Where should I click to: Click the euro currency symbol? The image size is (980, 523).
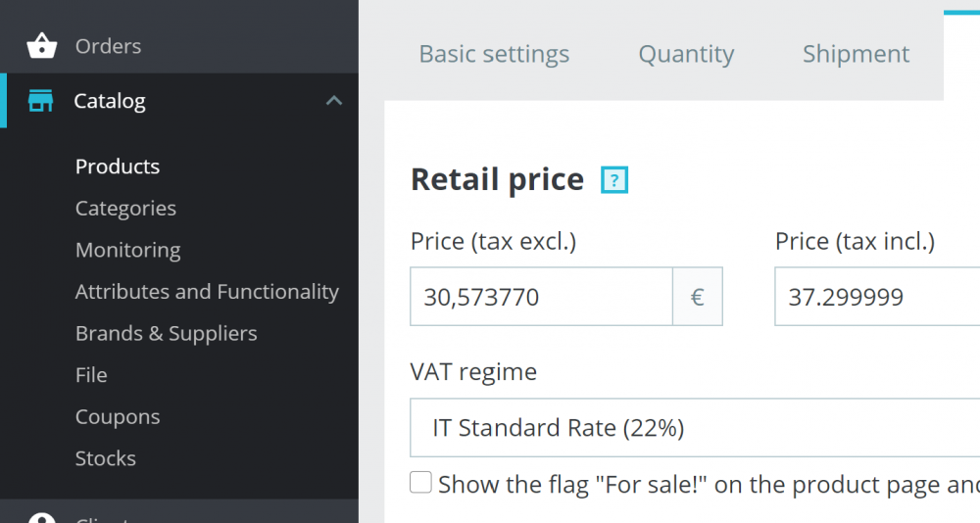pyautogui.click(x=698, y=297)
